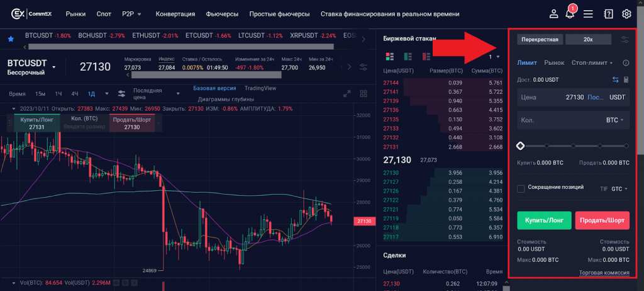Open the user account profile icon
The image size is (644, 291).
point(554,14)
